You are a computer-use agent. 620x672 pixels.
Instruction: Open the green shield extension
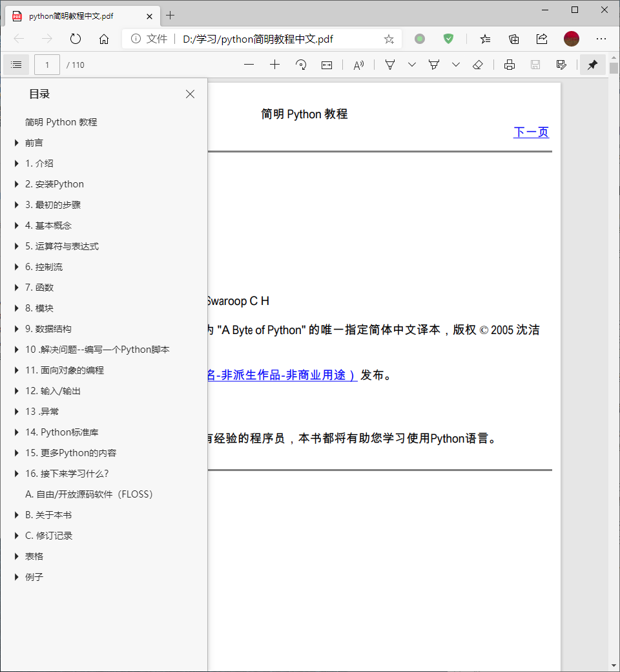pos(448,39)
